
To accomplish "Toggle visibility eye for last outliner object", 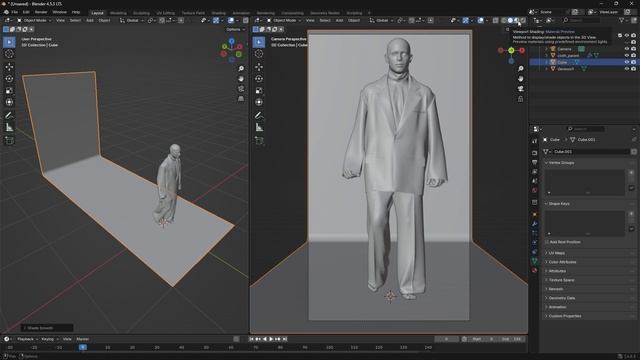I will pos(627,69).
